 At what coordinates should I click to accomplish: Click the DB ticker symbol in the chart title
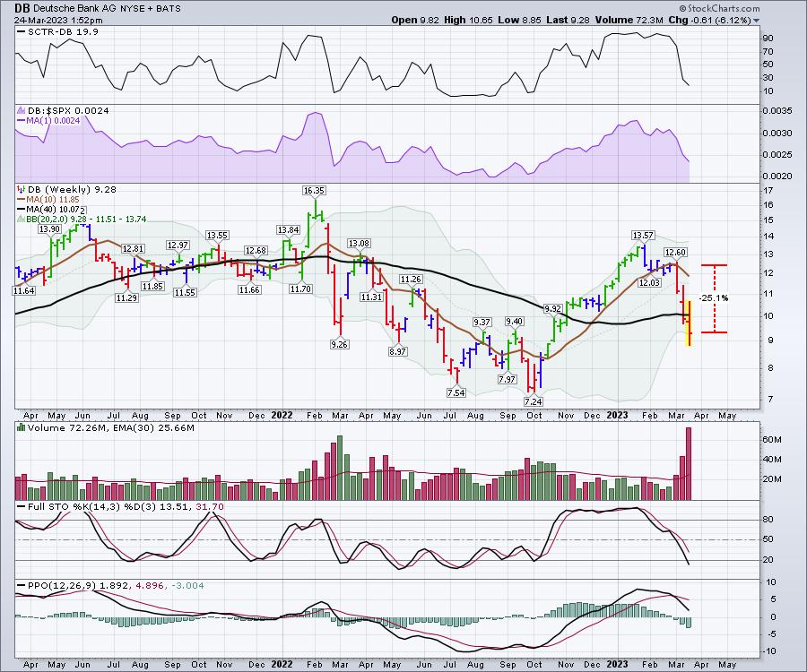coord(22,8)
